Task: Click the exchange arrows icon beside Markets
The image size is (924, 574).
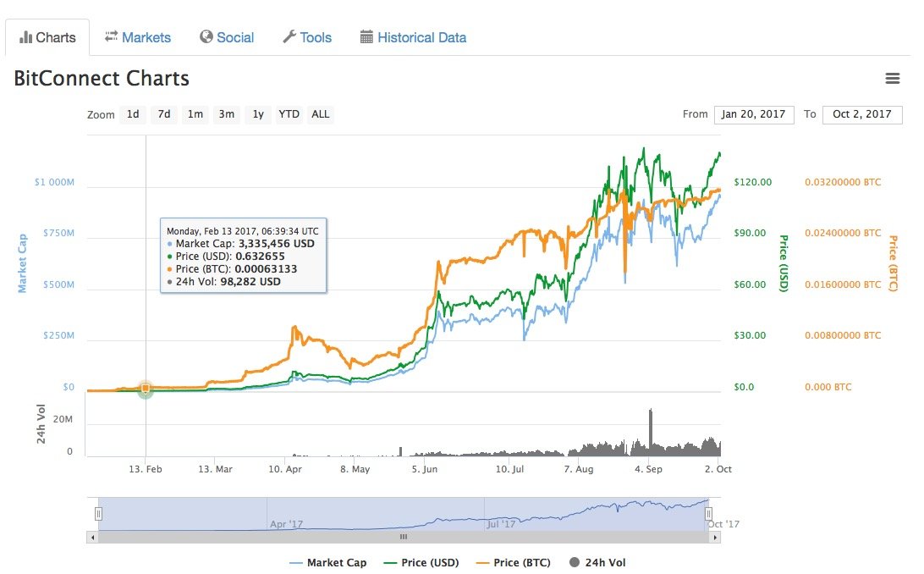Action: 112,36
